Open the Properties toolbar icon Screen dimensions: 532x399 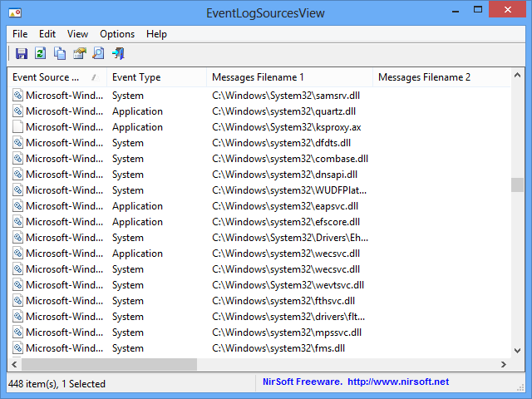80,53
